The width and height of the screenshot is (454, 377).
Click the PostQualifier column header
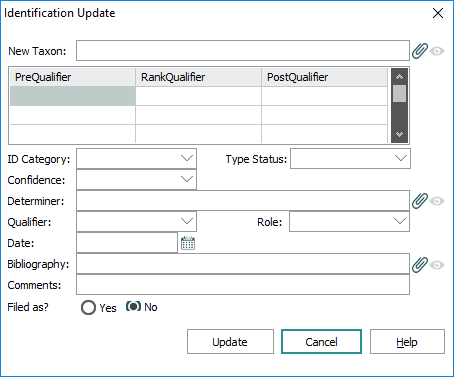coord(325,77)
